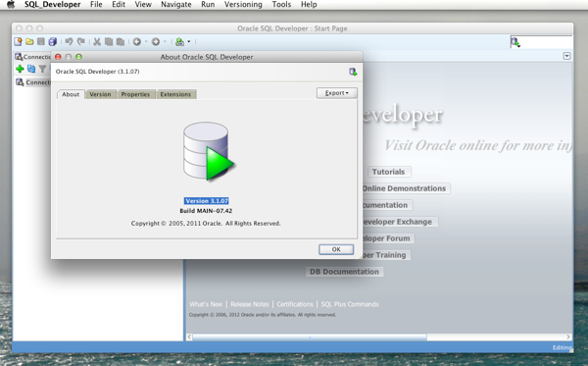Open the Help menu
The width and height of the screenshot is (588, 366).
pos(309,5)
